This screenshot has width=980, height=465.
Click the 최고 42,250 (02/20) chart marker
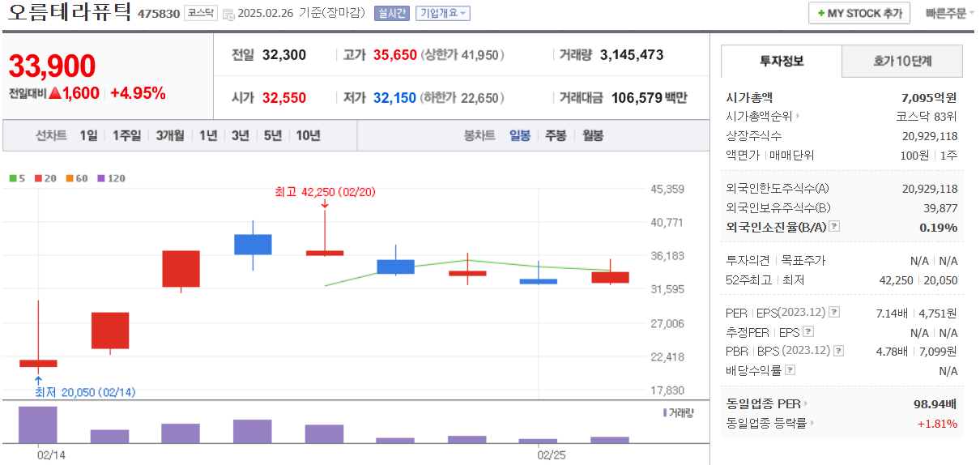326,192
